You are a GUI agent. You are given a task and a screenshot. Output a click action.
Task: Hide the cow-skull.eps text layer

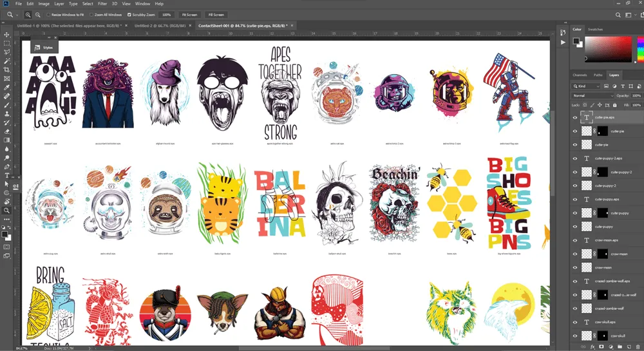[575, 322]
